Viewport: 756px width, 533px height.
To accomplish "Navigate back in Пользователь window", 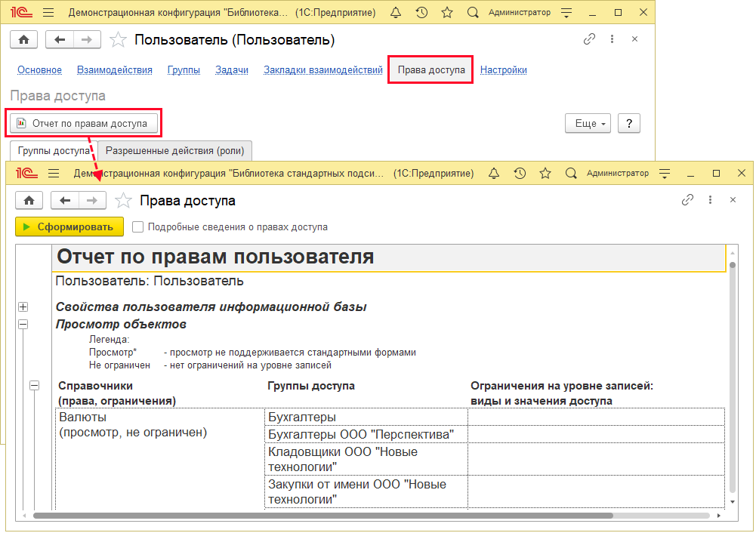I will tap(60, 39).
